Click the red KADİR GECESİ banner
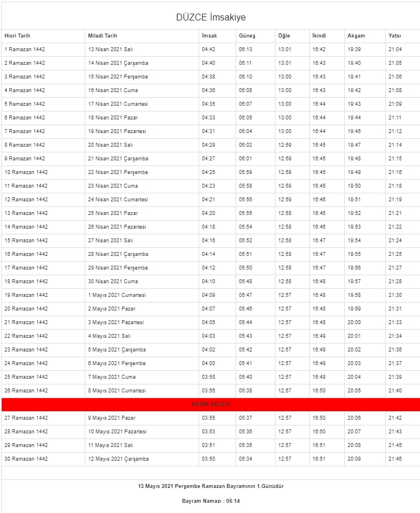This screenshot has width=420, height=513. click(211, 404)
